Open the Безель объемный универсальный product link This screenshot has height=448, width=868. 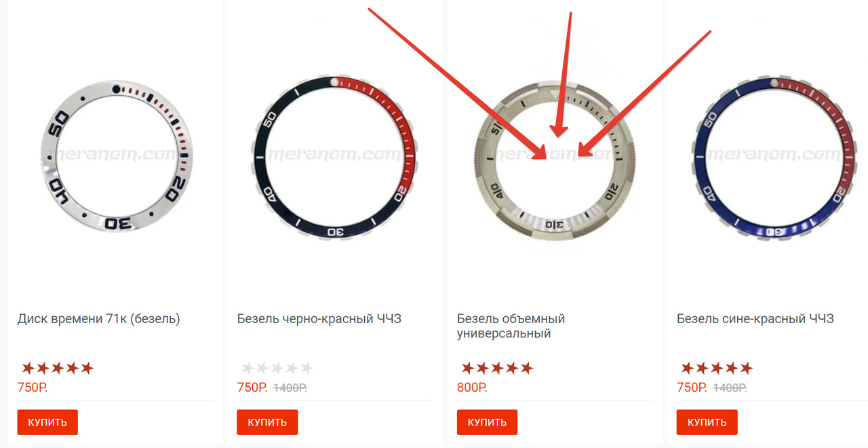pos(511,326)
